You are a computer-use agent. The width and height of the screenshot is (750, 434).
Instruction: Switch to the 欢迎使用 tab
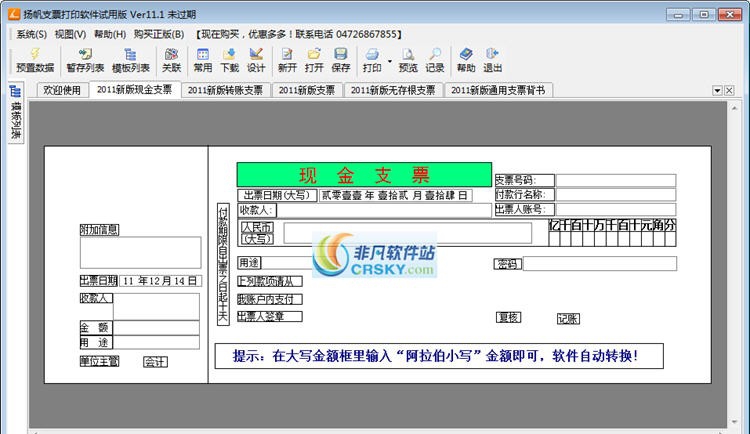pyautogui.click(x=62, y=90)
